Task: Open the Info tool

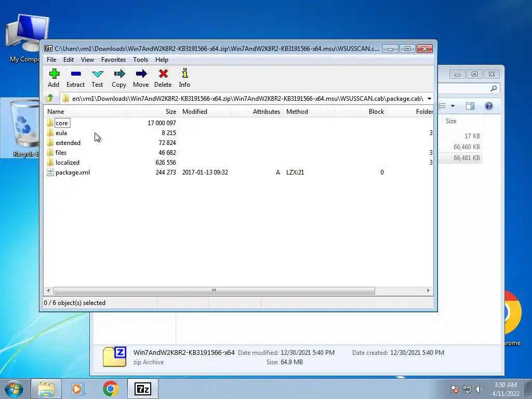Action: (x=185, y=73)
